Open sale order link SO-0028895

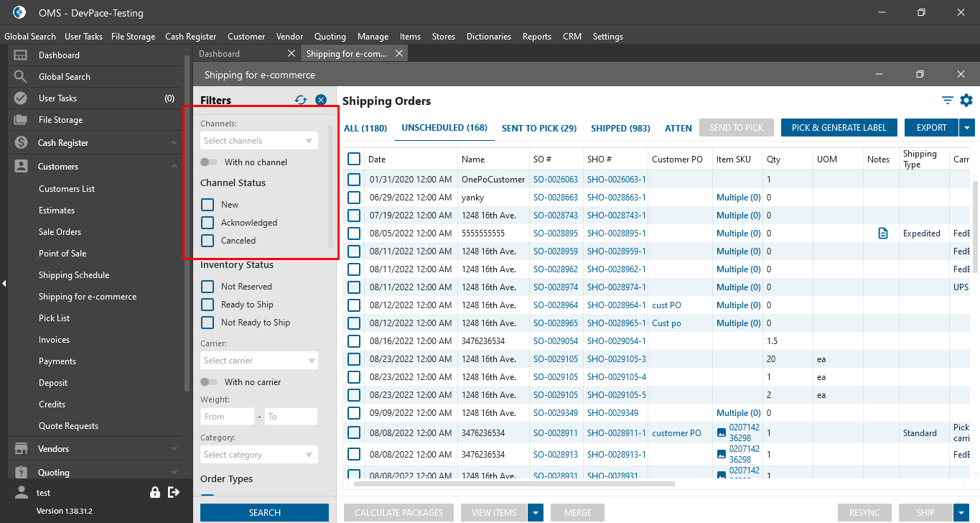(x=555, y=233)
